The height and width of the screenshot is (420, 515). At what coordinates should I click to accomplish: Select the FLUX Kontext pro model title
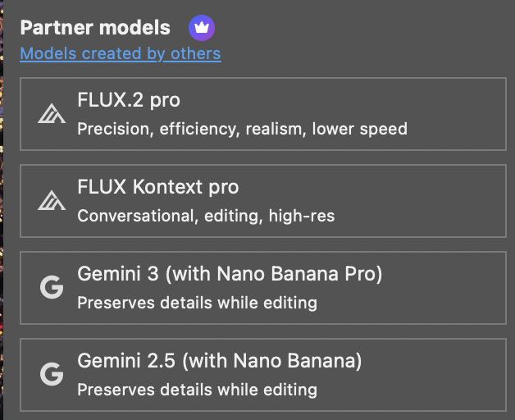click(x=157, y=188)
